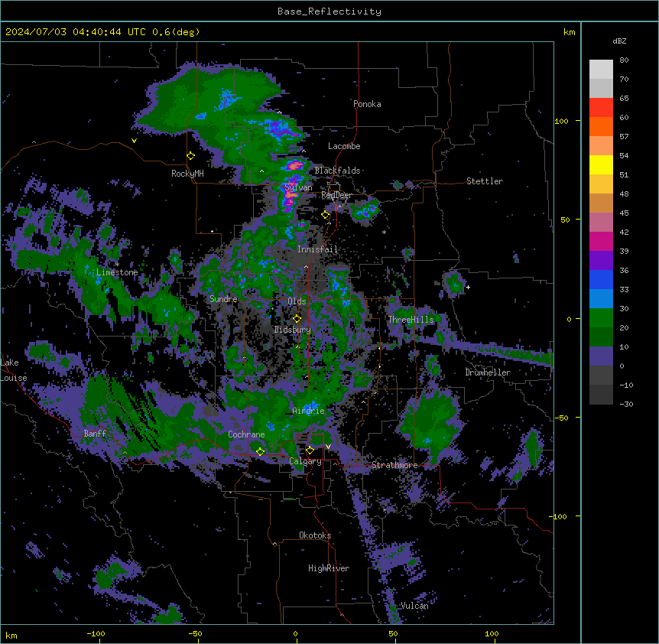659x644 pixels.
Task: Click the yellow marker below Cochrane
Action: pyautogui.click(x=260, y=451)
